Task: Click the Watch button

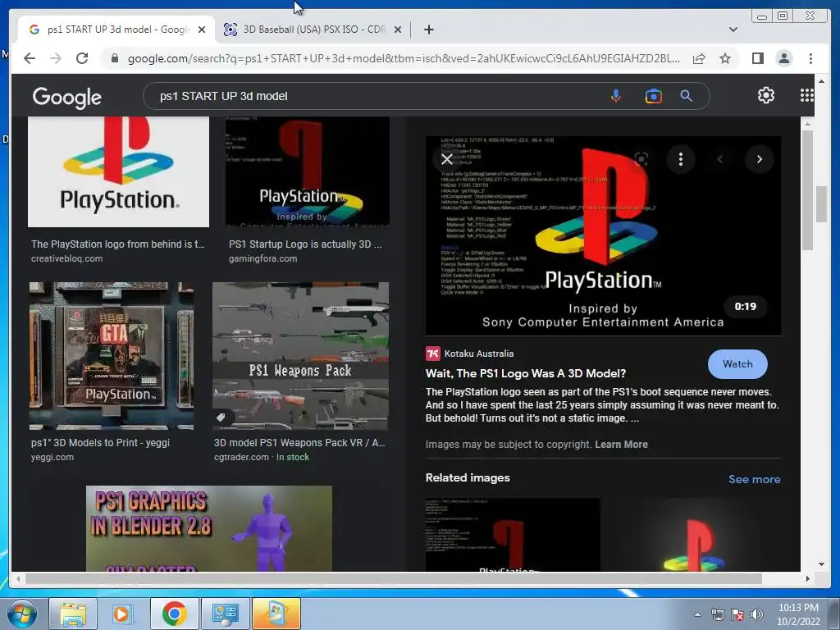Action: pos(737,364)
